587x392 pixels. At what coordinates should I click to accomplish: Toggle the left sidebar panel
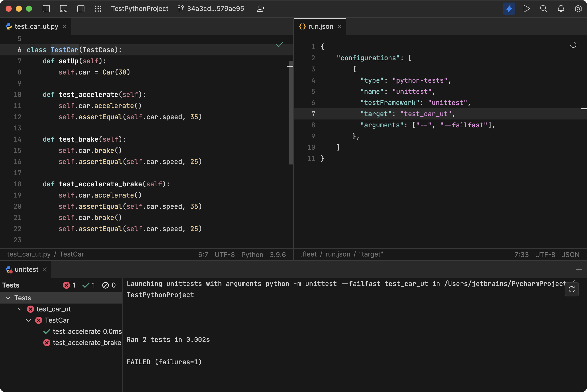pos(46,9)
